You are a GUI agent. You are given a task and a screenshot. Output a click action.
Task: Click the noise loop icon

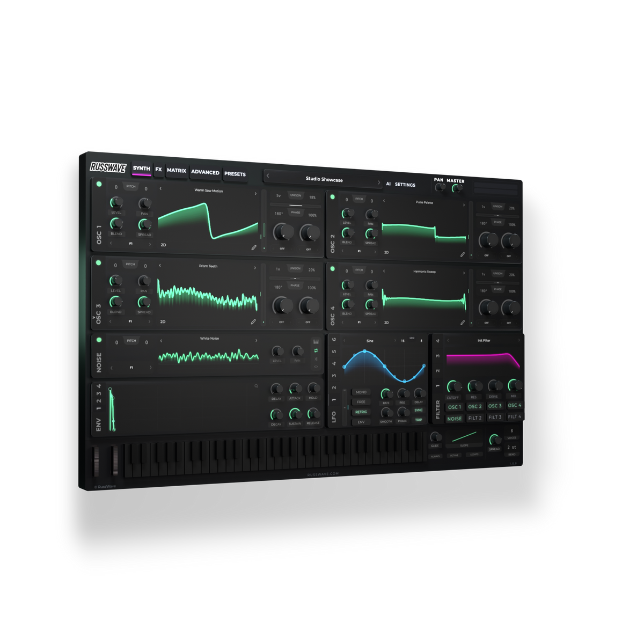pos(316,350)
